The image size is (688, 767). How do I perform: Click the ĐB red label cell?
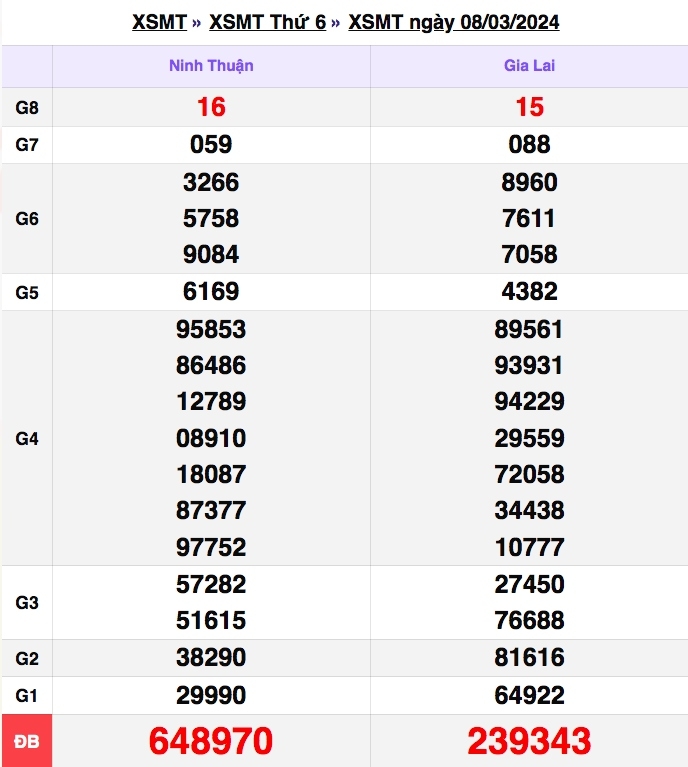(x=27, y=741)
